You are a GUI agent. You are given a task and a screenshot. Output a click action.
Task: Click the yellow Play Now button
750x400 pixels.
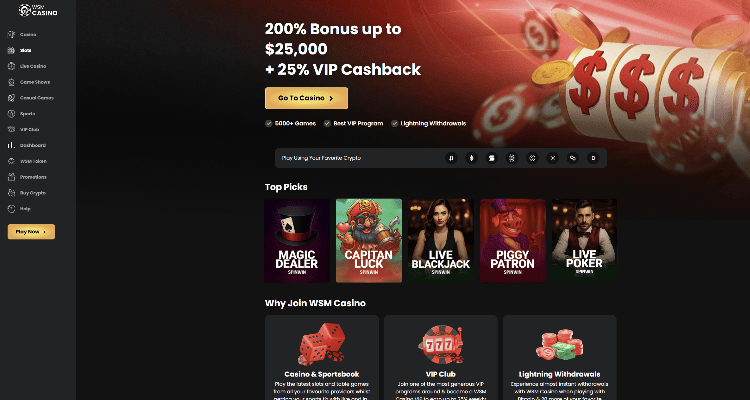coord(31,232)
